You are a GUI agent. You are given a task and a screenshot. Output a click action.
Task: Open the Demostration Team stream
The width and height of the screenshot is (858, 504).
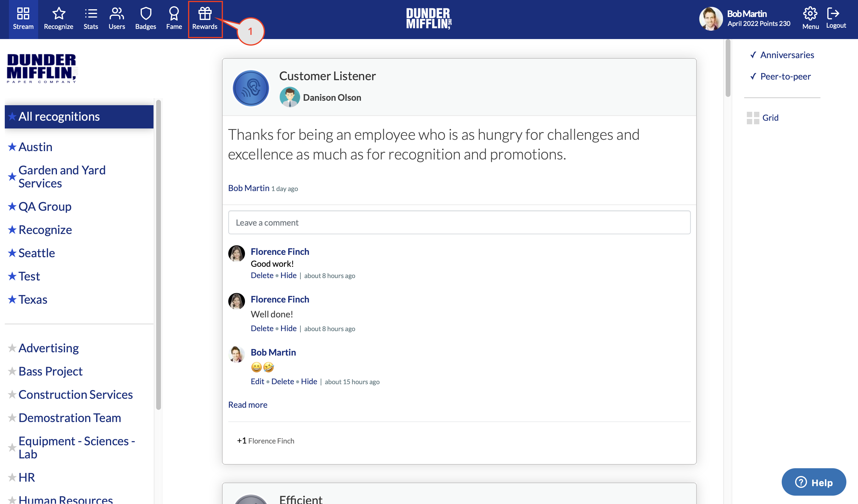pos(70,418)
